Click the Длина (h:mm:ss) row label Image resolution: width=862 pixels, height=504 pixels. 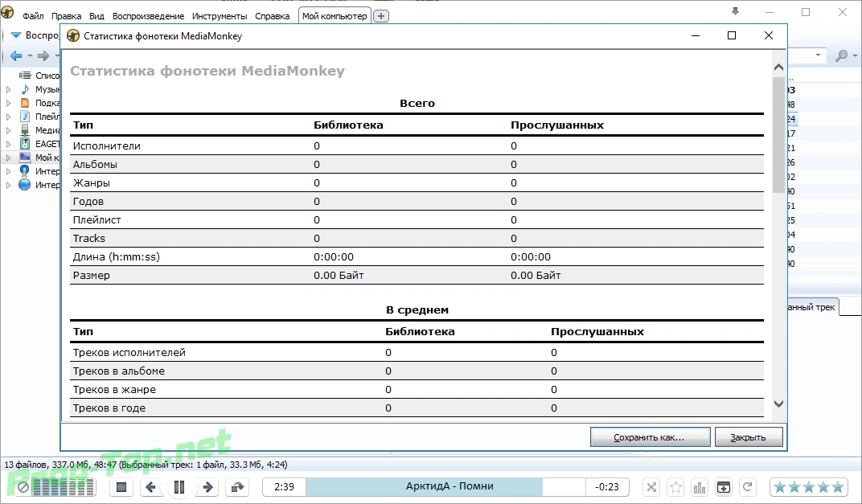(x=117, y=256)
